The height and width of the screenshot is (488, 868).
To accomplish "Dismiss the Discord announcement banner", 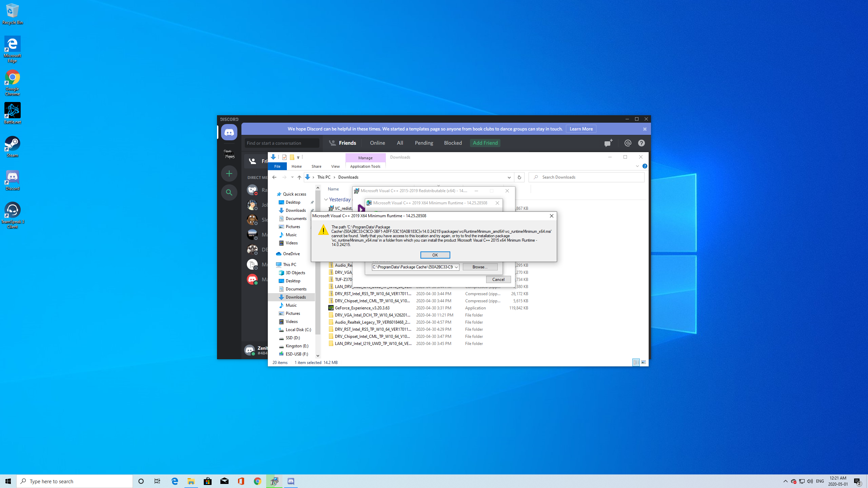I will [645, 129].
